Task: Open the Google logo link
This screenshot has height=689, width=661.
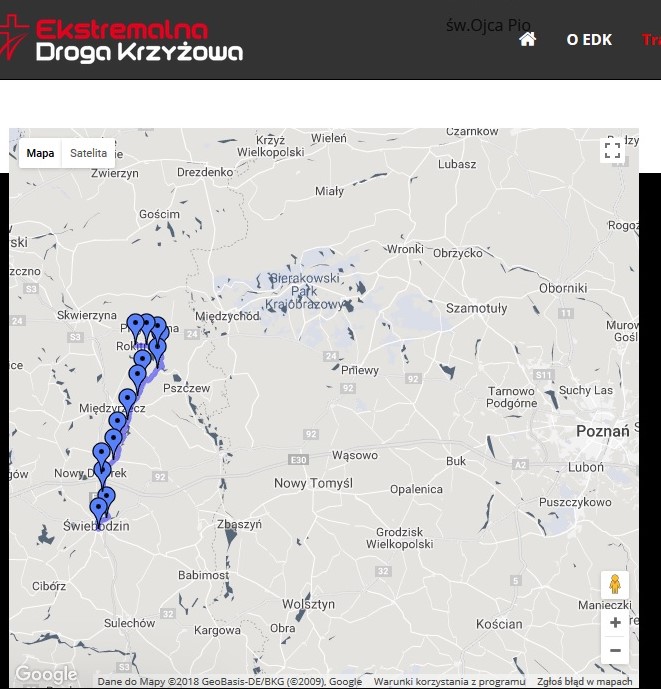Action: click(x=46, y=674)
